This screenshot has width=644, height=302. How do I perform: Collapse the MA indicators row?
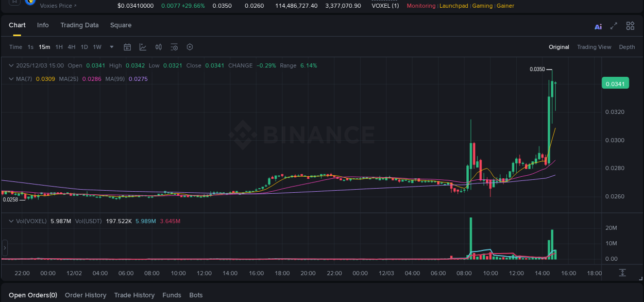[11, 79]
